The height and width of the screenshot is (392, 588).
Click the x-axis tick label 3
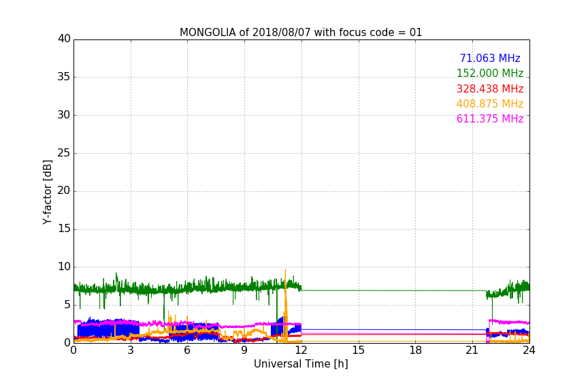coord(131,350)
